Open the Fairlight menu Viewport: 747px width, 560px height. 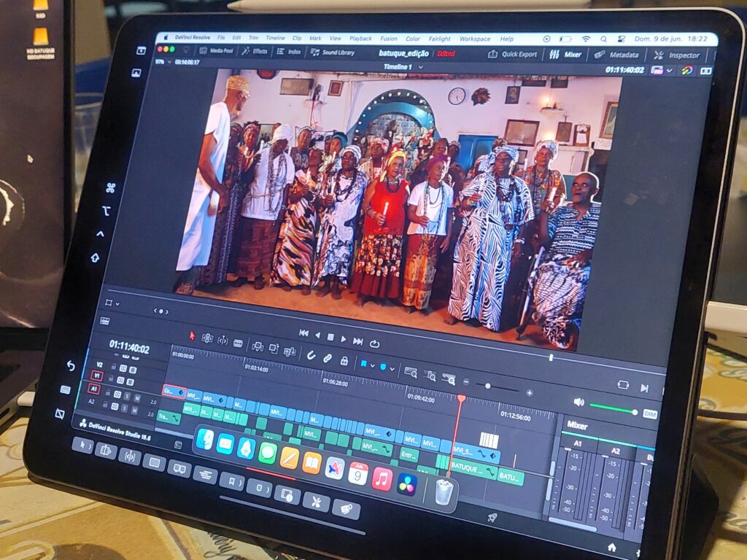(439, 39)
